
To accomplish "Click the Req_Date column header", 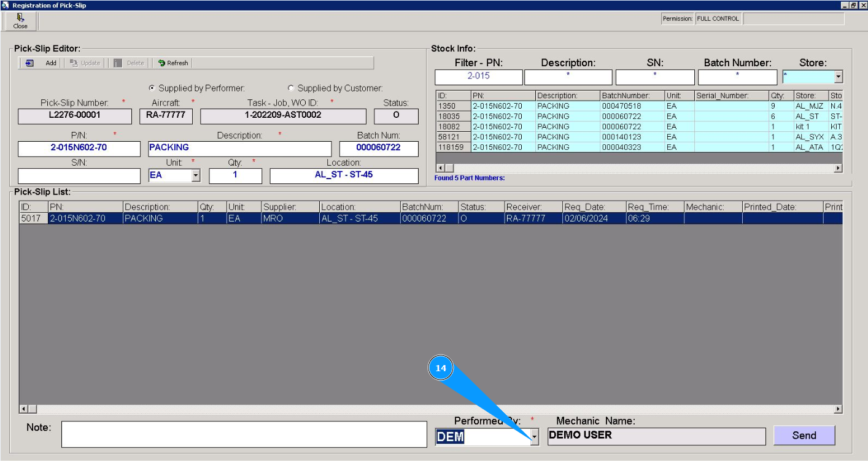I will [x=594, y=207].
